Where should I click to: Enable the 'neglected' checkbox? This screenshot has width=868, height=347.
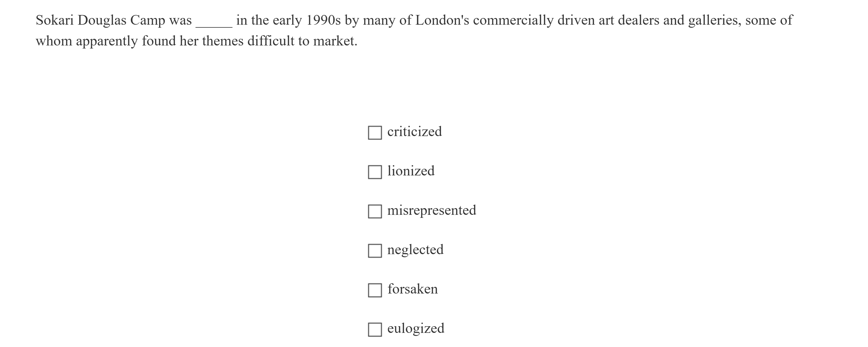(x=375, y=251)
